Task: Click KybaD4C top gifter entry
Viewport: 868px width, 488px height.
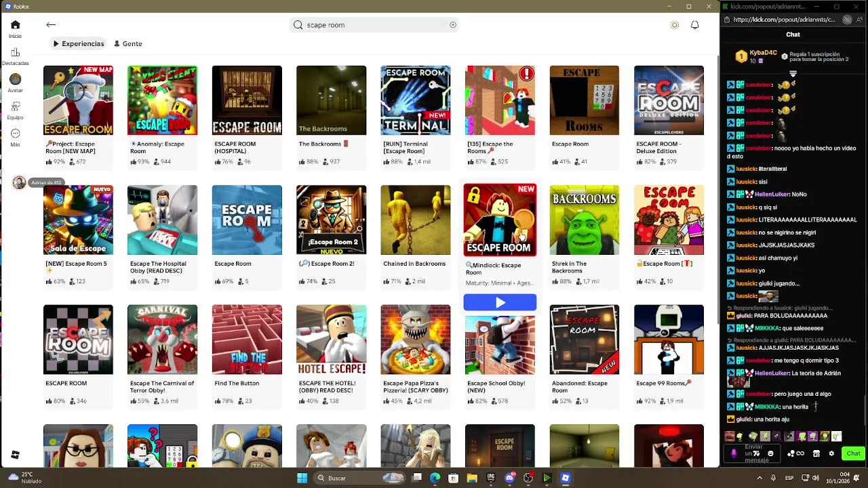Action: (757, 56)
